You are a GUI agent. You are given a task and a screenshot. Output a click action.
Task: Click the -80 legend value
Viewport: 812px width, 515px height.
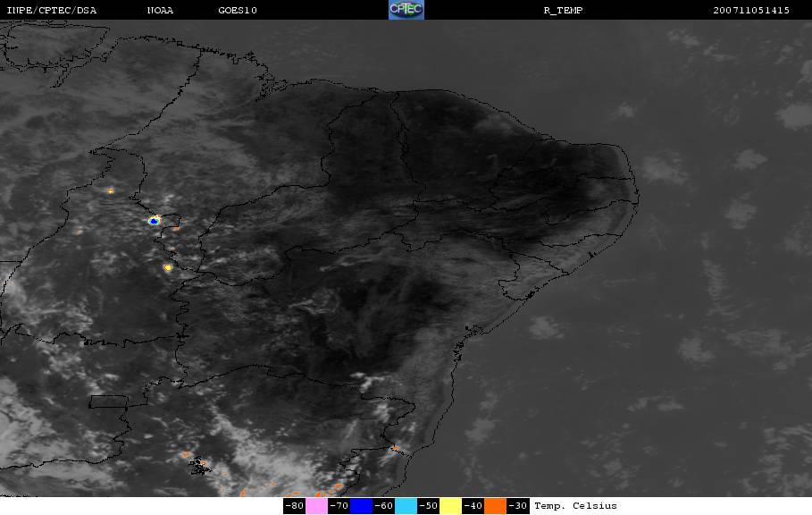click(294, 506)
